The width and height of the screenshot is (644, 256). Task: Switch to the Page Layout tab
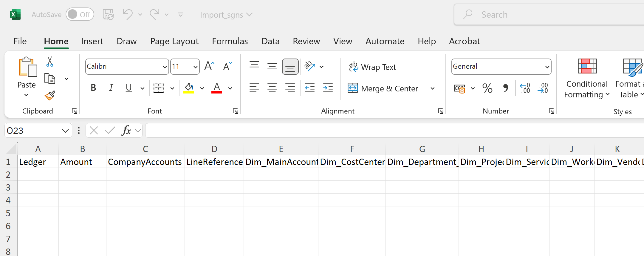pyautogui.click(x=174, y=41)
